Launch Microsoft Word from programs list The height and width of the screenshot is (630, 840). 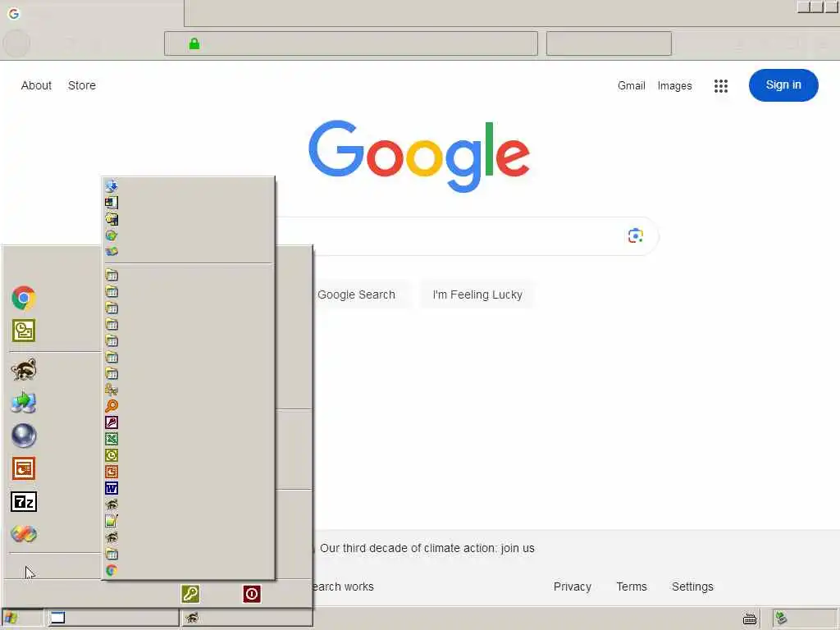[x=112, y=488]
